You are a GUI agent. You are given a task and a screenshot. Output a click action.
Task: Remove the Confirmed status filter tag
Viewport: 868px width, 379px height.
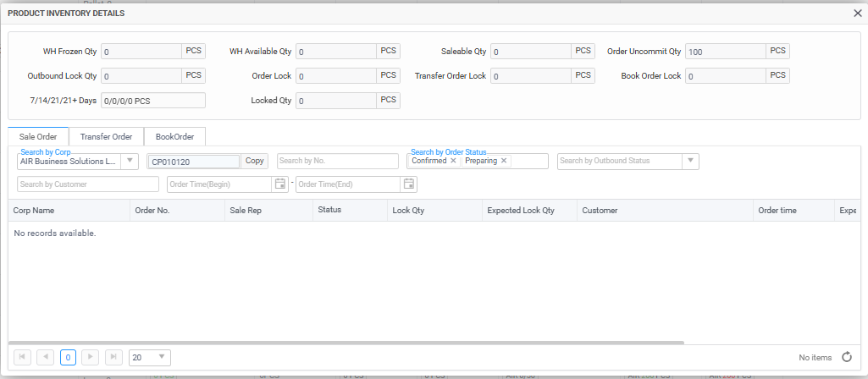click(x=453, y=161)
